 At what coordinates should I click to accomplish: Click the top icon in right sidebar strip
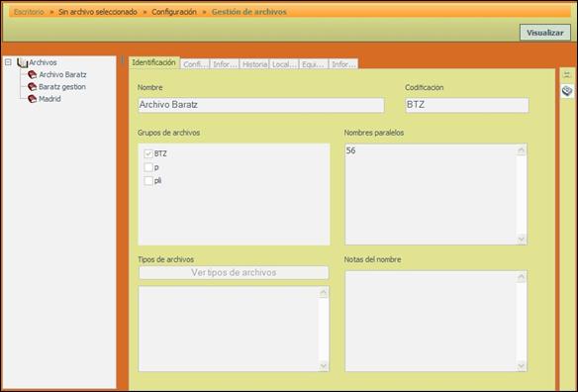567,75
